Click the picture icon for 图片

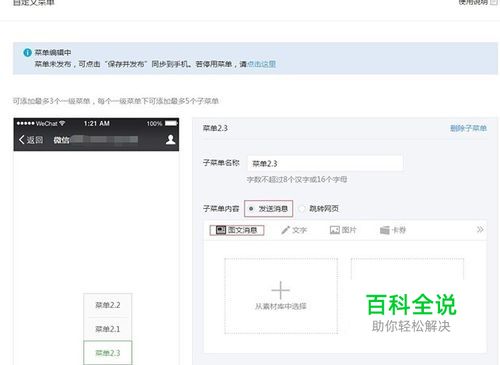pyautogui.click(x=334, y=230)
